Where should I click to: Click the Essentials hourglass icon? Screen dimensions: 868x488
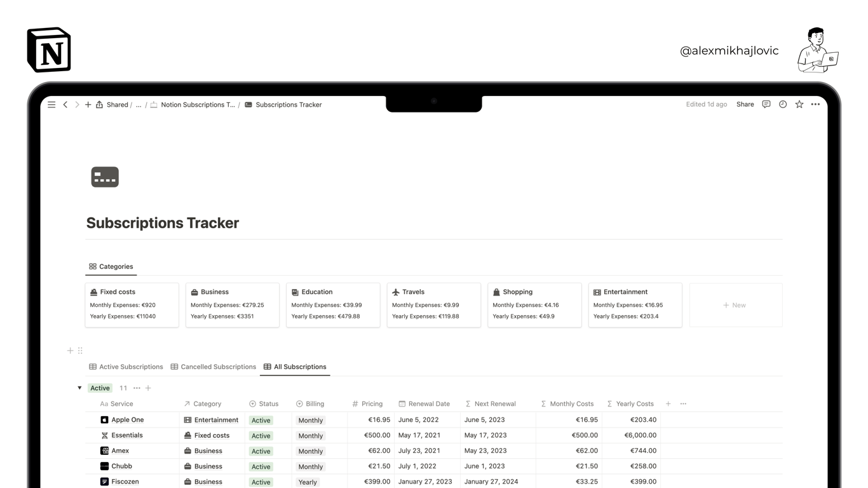[104, 435]
